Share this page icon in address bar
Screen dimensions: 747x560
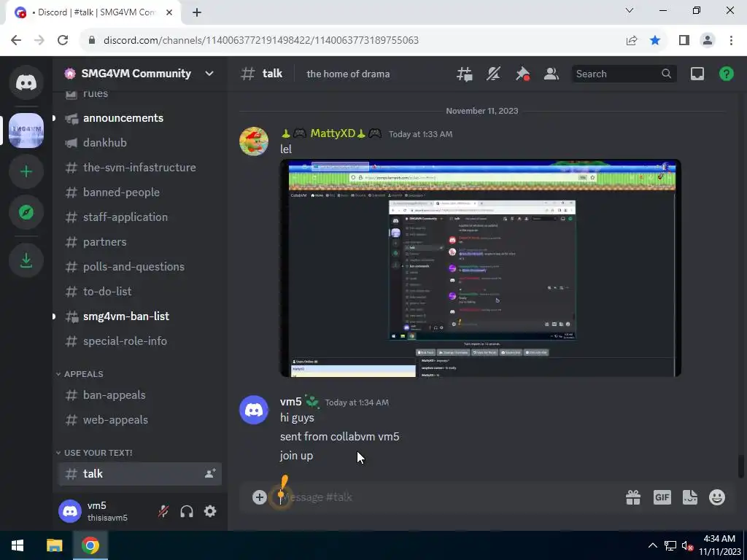tap(632, 41)
